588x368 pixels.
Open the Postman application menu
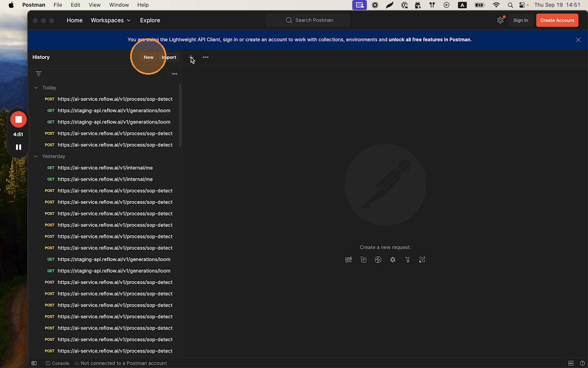(34, 5)
